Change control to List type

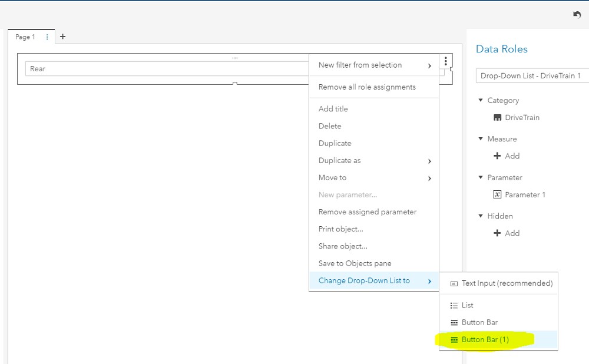(x=467, y=306)
